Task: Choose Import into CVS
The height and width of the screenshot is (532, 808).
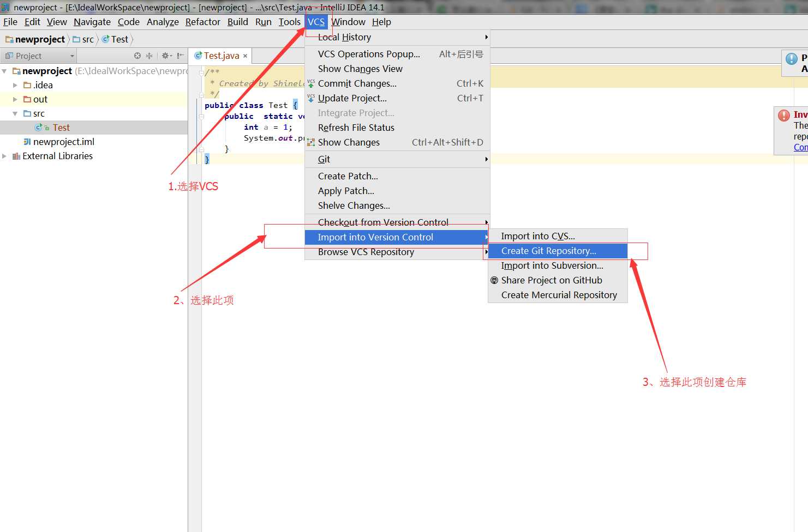Action: pyautogui.click(x=558, y=236)
